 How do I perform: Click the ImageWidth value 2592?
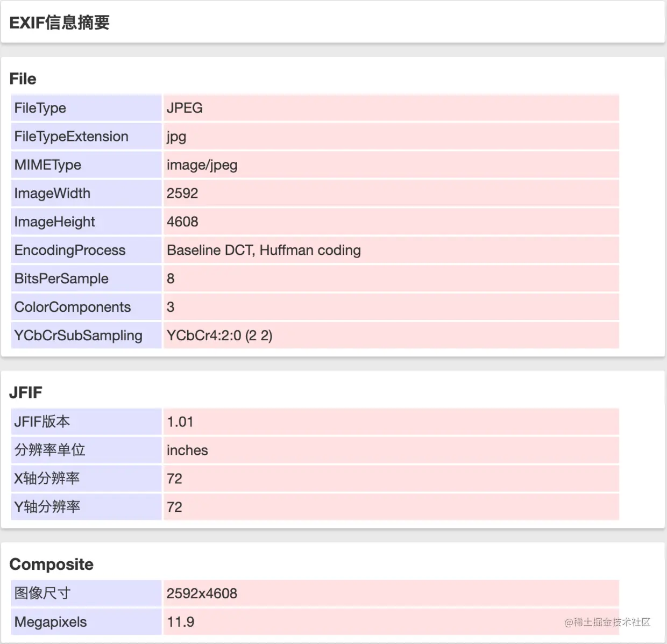point(182,193)
